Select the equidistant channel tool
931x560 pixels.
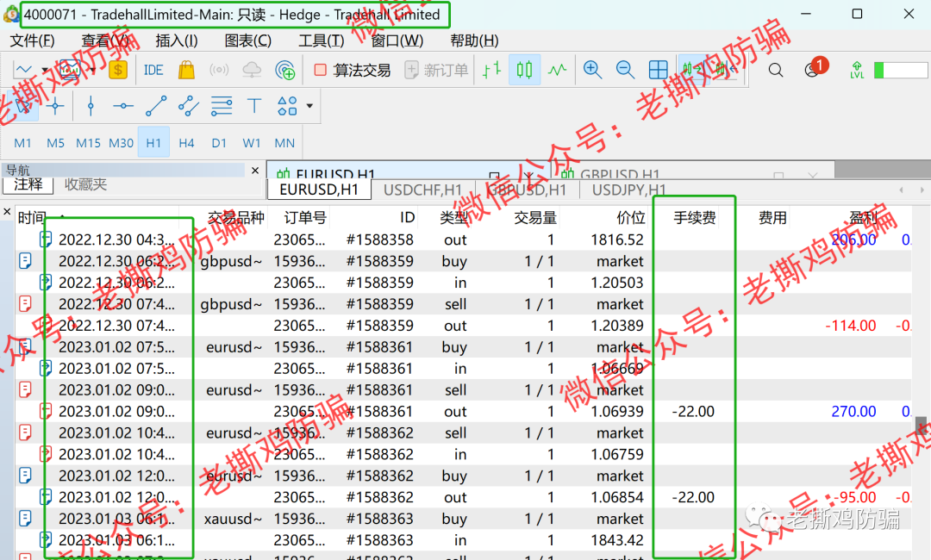tap(189, 106)
